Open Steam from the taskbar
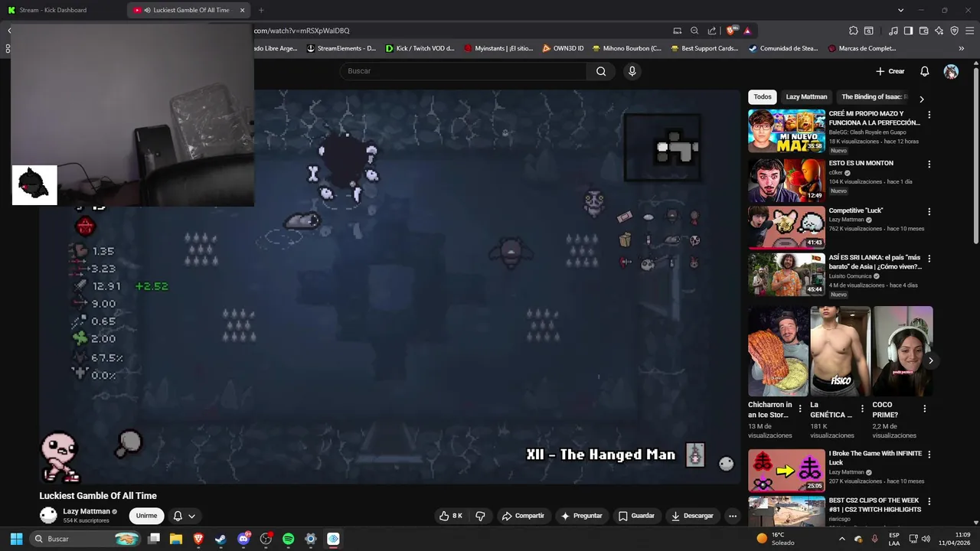Viewport: 980px width, 551px height. [220, 539]
